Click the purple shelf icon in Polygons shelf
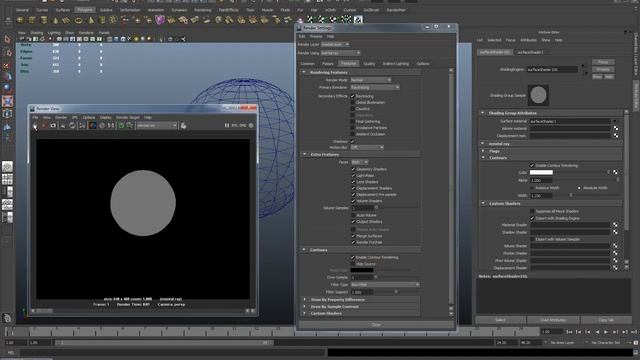The image size is (640, 360). (x=160, y=20)
